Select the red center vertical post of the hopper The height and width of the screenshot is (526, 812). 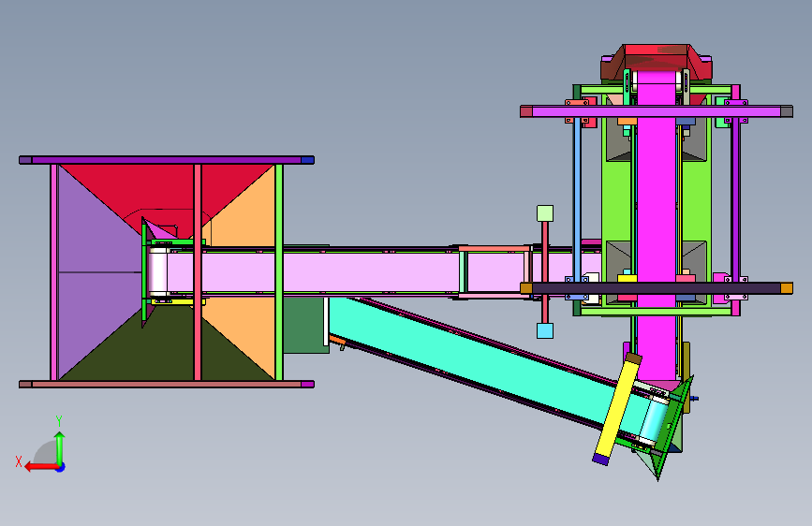[198, 272]
